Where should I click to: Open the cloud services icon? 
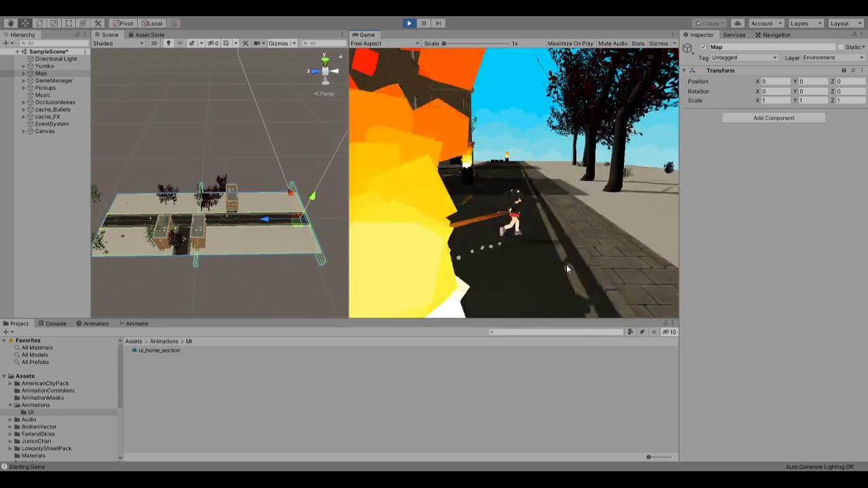(x=738, y=23)
